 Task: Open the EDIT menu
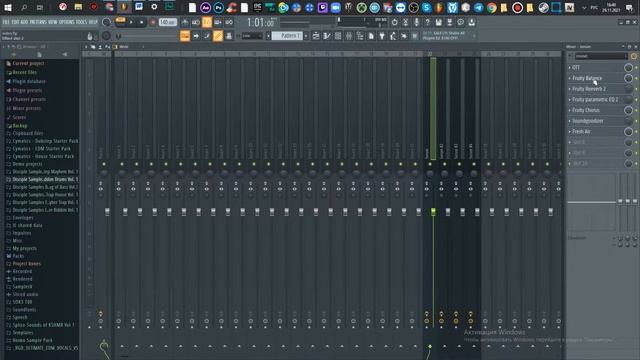click(x=16, y=22)
